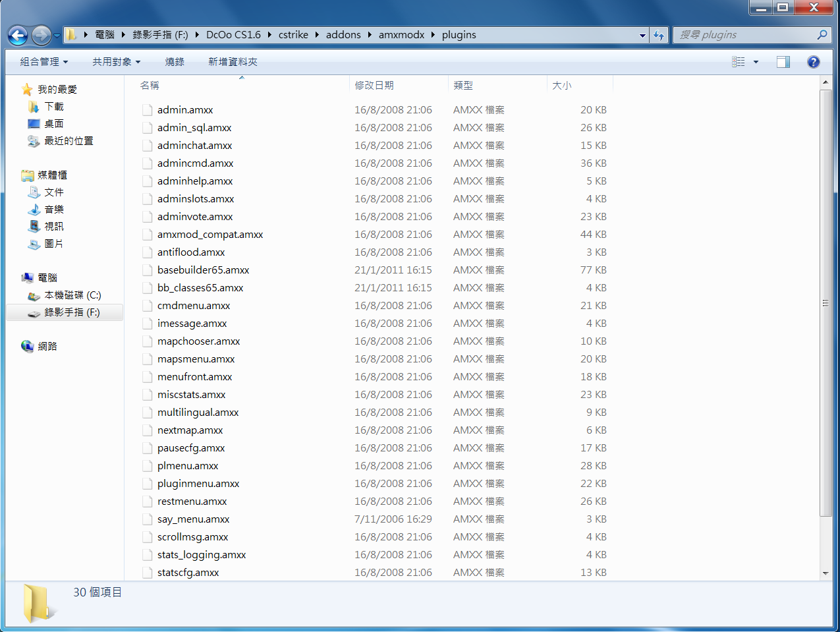
Task: Click the help question mark icon
Action: click(814, 62)
